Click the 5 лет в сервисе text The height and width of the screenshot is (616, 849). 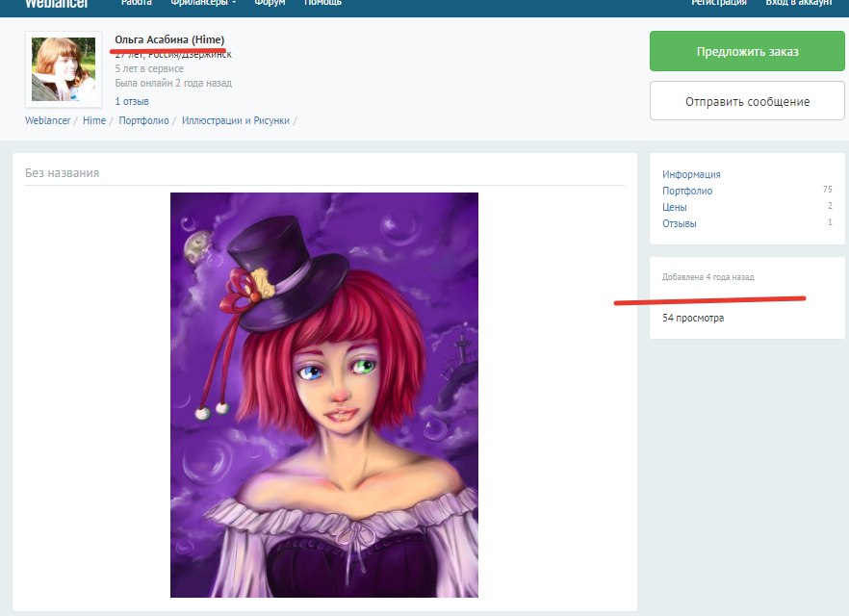point(149,68)
